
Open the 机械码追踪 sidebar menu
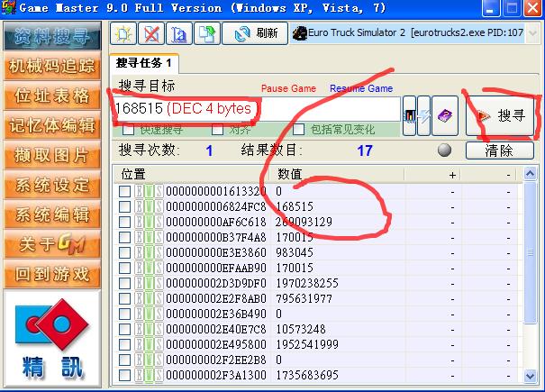point(52,66)
